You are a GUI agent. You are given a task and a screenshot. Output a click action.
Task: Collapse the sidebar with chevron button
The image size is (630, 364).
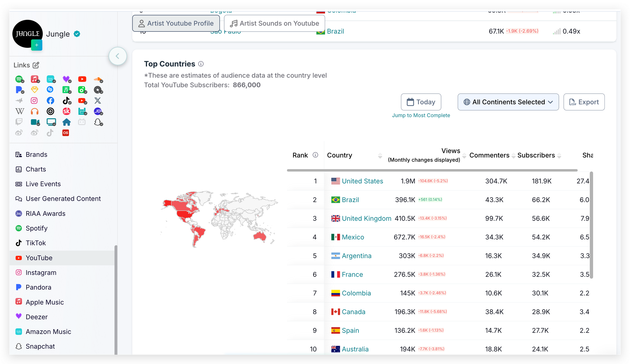(x=117, y=56)
